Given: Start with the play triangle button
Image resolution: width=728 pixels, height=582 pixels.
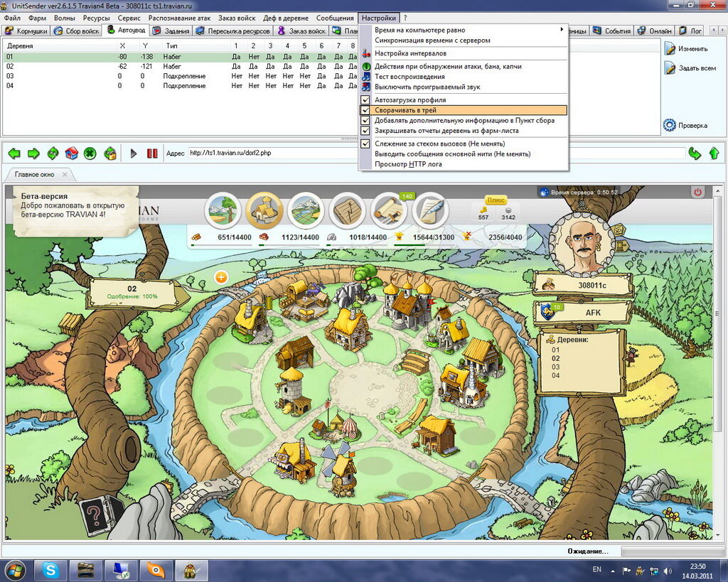Looking at the screenshot, I should click(134, 153).
